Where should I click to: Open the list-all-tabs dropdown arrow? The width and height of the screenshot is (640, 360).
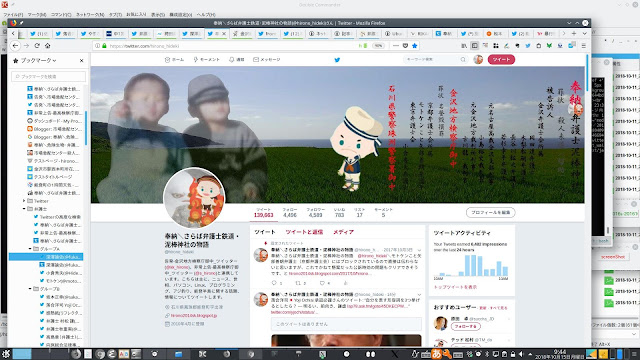click(x=584, y=33)
